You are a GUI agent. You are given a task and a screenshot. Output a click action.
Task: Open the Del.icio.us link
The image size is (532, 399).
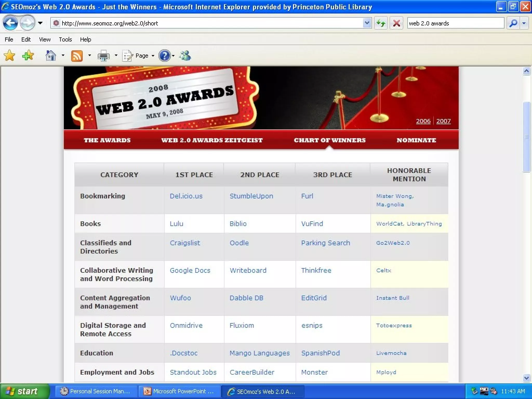186,196
